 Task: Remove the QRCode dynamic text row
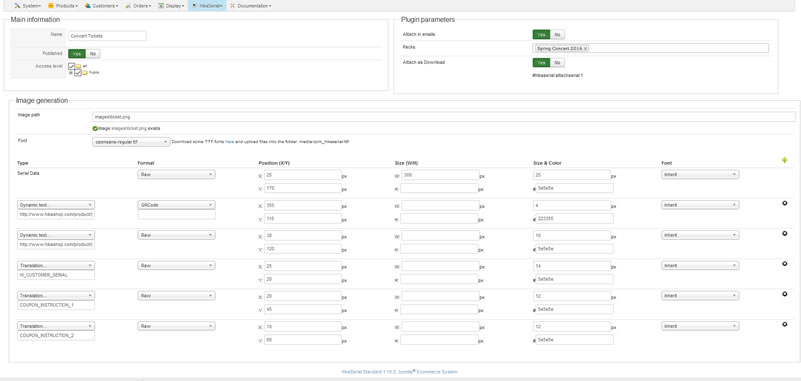[785, 203]
